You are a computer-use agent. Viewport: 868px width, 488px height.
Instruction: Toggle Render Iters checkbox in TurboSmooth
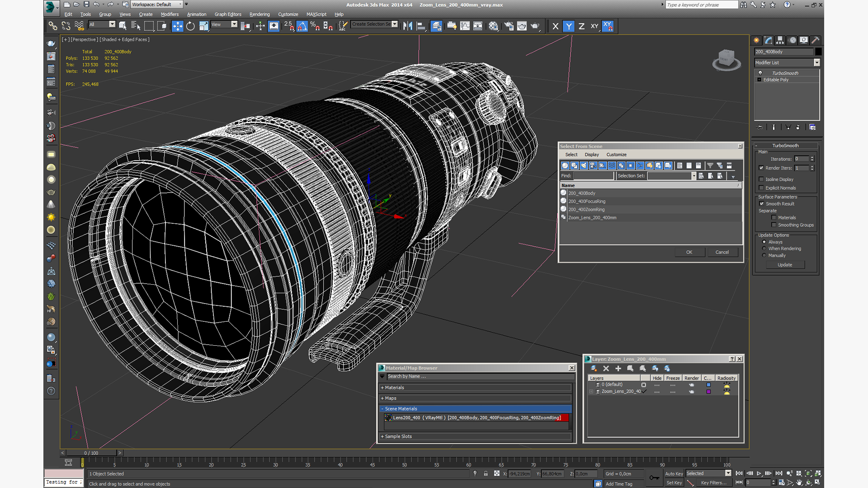[761, 168]
